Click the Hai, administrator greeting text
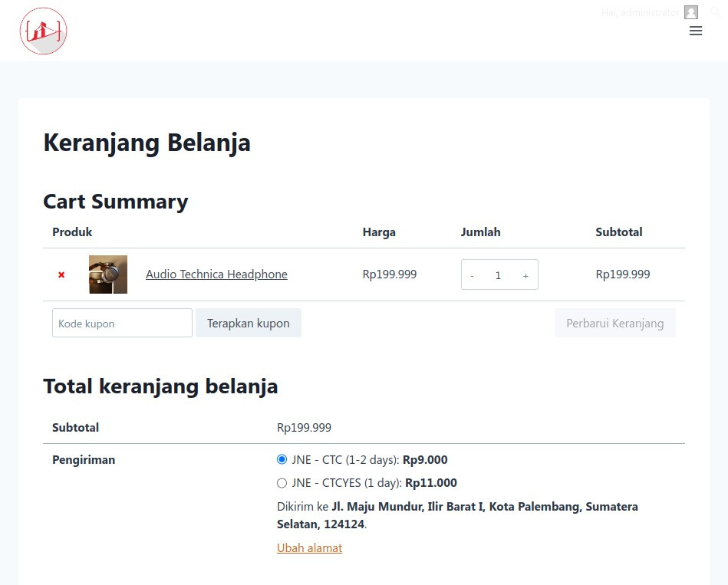Image resolution: width=728 pixels, height=585 pixels. (x=640, y=12)
